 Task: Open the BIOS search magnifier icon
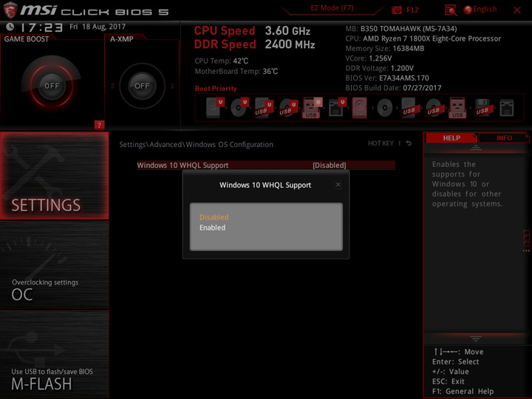click(x=451, y=10)
